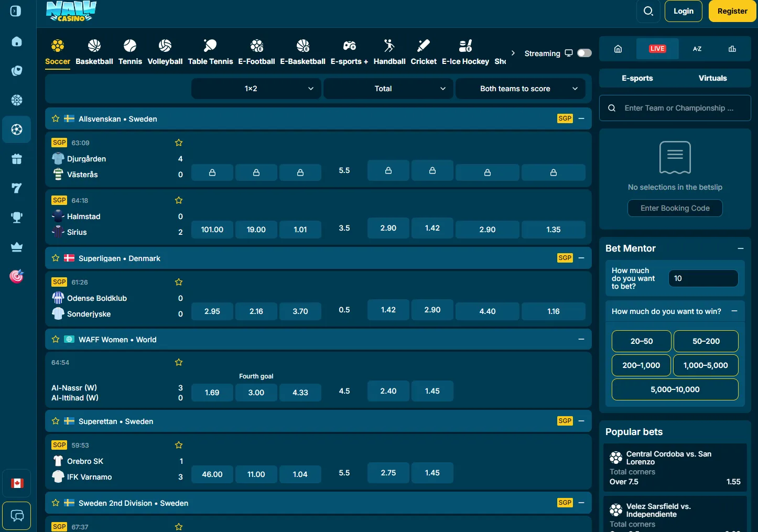This screenshot has width=758, height=532.
Task: Open the crown icon in sidebar
Action: tap(17, 247)
